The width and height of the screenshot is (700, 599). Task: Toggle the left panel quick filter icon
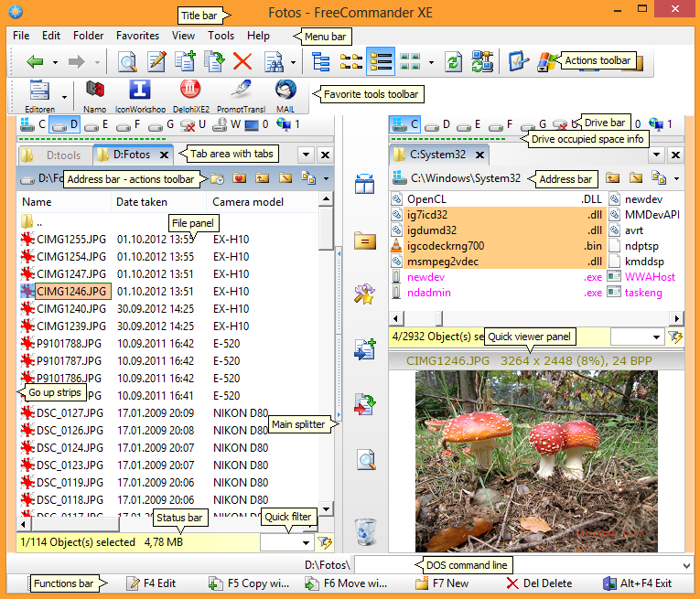(x=323, y=542)
